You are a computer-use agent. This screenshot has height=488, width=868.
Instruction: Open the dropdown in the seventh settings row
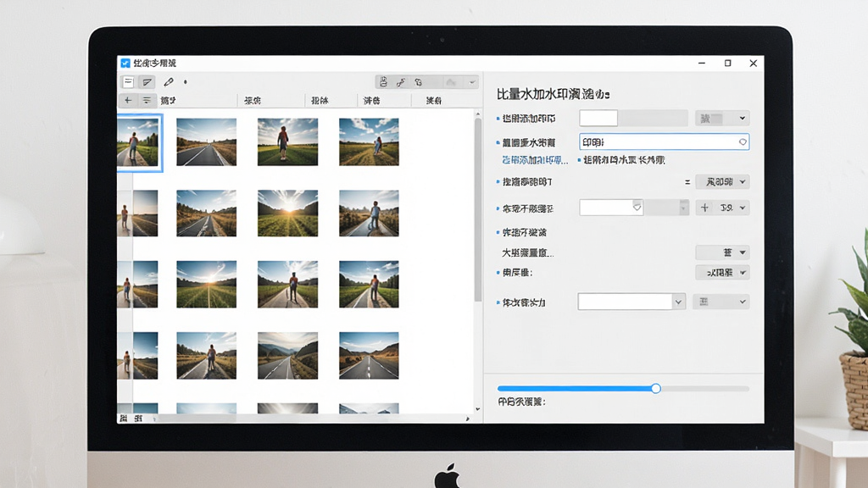(x=722, y=272)
